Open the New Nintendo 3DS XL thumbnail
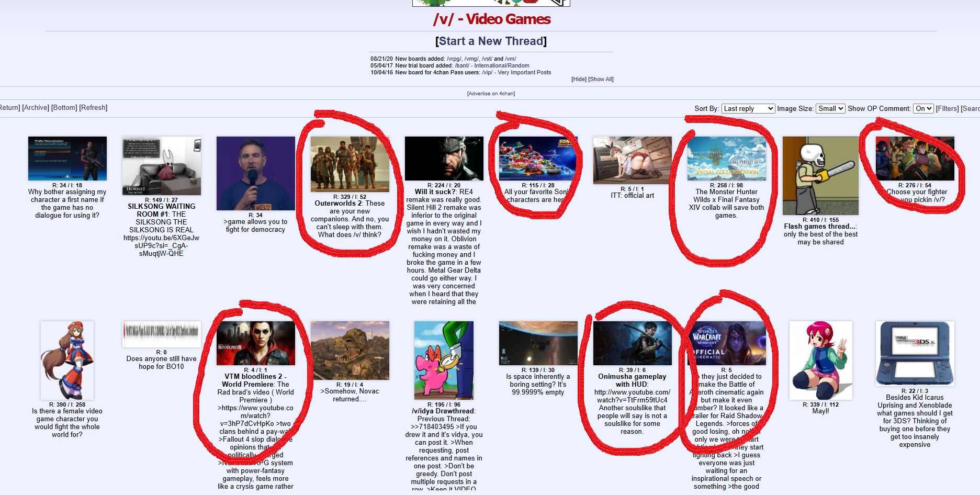Image resolution: width=980 pixels, height=495 pixels. click(x=915, y=354)
